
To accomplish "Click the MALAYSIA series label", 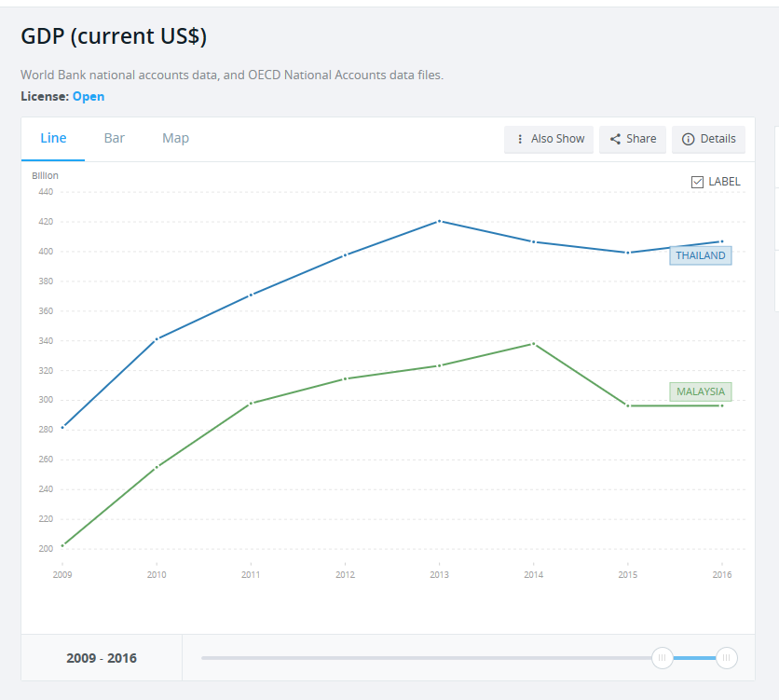I will pos(700,391).
